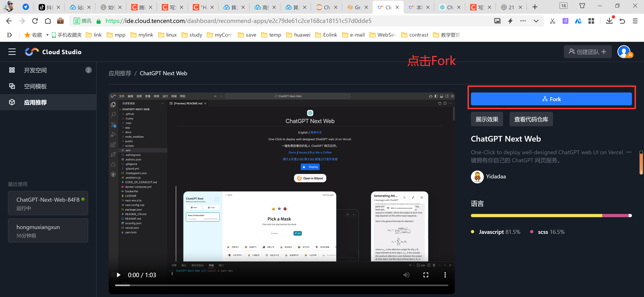This screenshot has width=644, height=297.
Task: Open the linux bookmarks folder
Action: click(168, 35)
